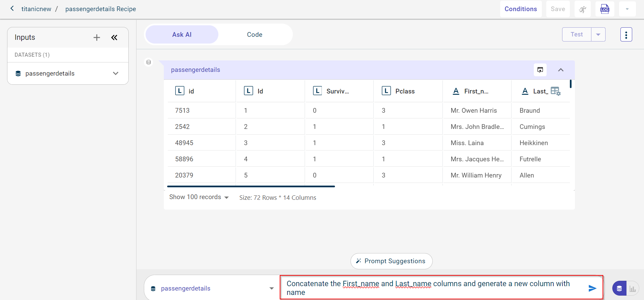Open Prompt Suggestions

pyautogui.click(x=391, y=261)
